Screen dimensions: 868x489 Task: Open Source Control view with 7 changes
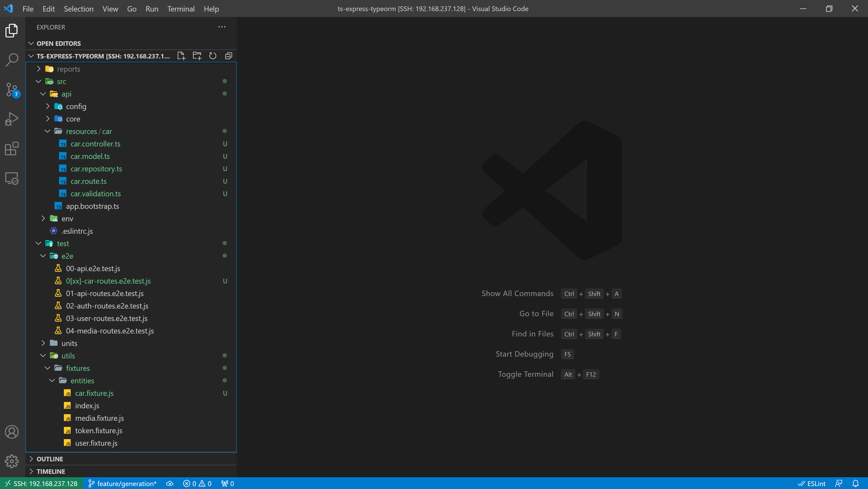coord(12,90)
